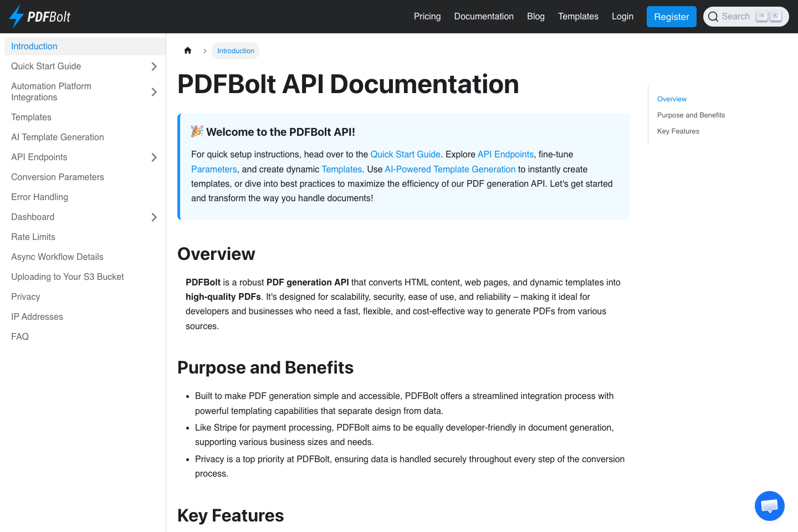Screen dimensions: 798x532
Task: Expand Automation Platform Integrations
Action: (x=154, y=91)
